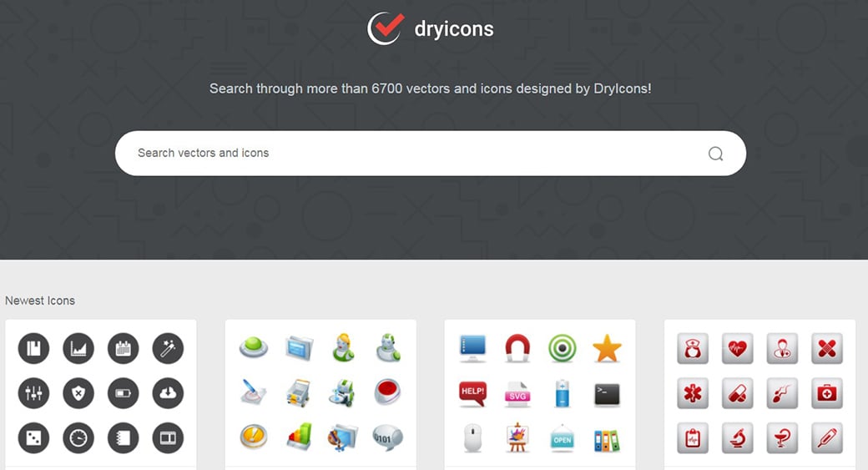The width and height of the screenshot is (868, 470).
Task: Click the first aid kit icon
Action: pyautogui.click(x=827, y=393)
